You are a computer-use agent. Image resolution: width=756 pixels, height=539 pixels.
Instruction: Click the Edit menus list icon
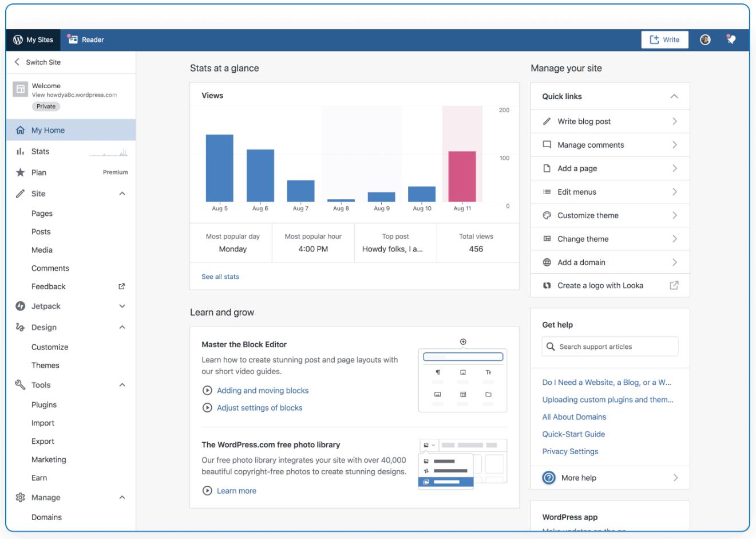coord(547,192)
